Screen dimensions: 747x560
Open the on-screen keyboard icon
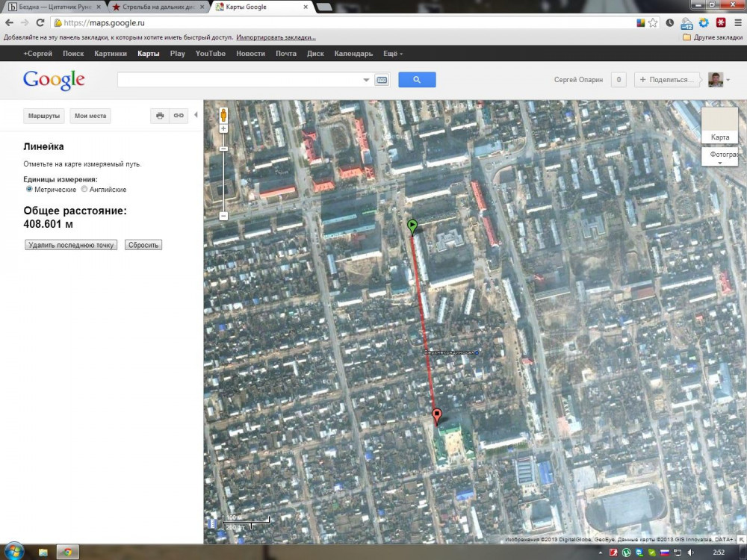pos(382,80)
